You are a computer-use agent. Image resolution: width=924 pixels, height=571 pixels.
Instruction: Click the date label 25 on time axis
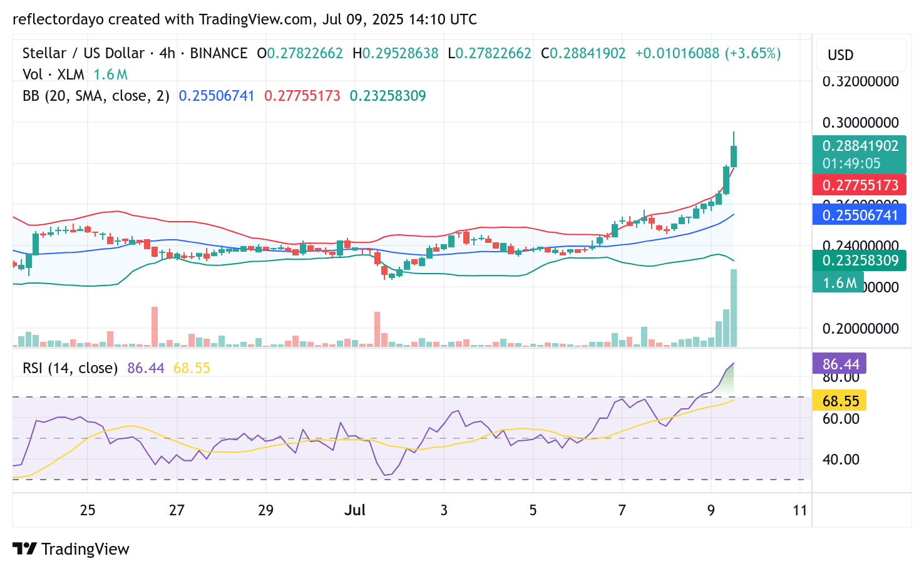tap(88, 510)
